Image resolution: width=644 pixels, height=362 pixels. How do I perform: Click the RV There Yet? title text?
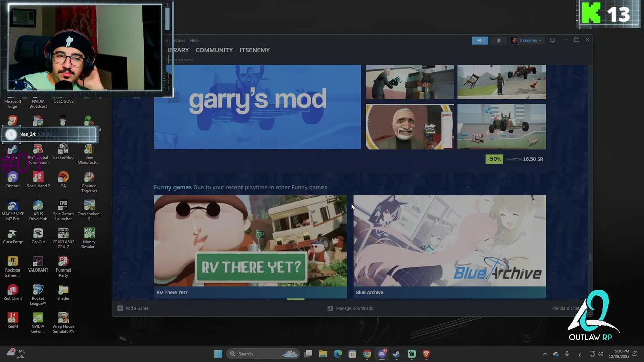[x=172, y=292]
